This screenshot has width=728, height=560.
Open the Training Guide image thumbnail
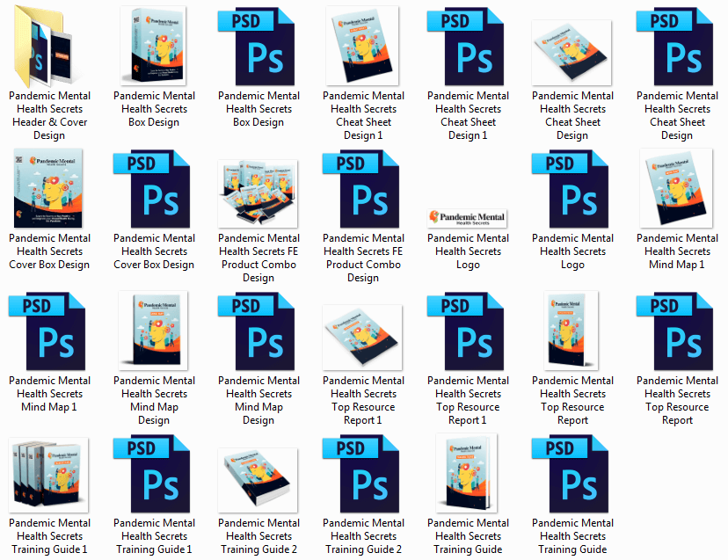click(x=467, y=473)
